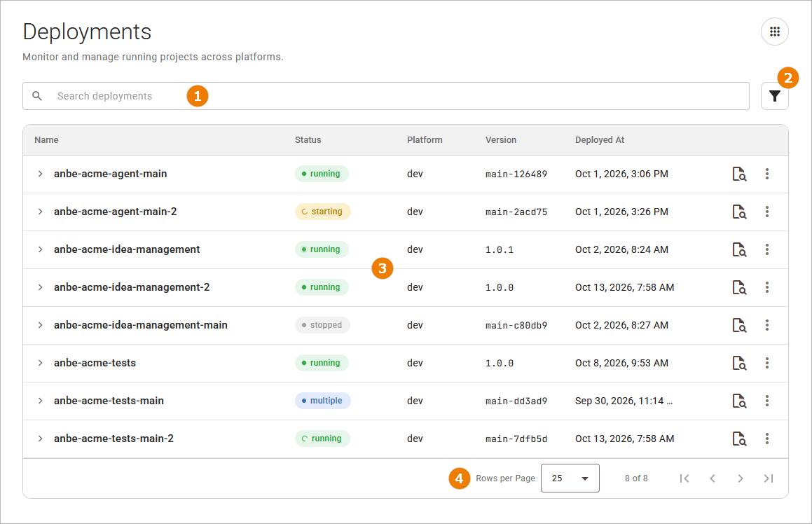The width and height of the screenshot is (812, 524).
Task: Open more actions for anbe-acme-tests-main-2
Action: click(x=767, y=439)
